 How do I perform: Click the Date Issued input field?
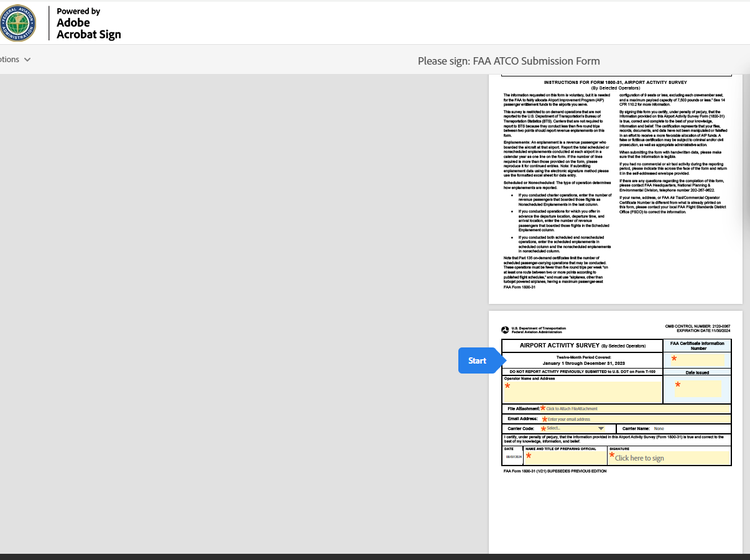point(697,388)
